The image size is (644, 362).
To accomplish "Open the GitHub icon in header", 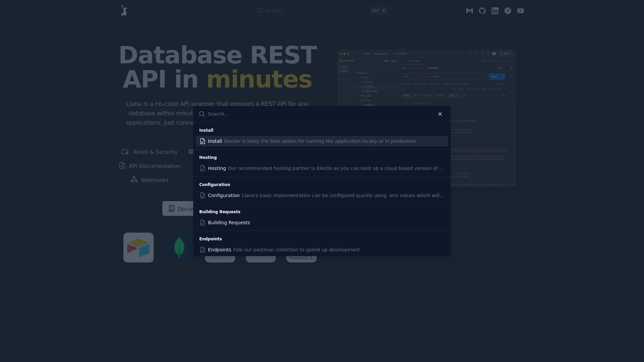I will (482, 11).
